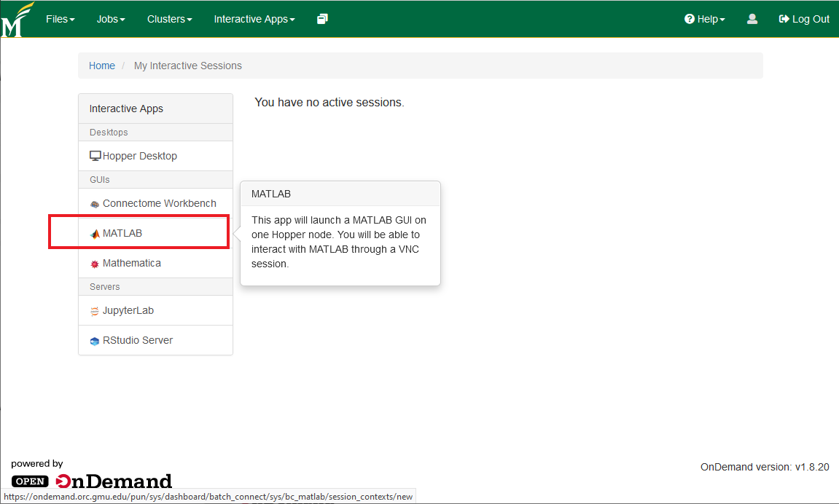Image resolution: width=839 pixels, height=504 pixels.
Task: Click the George Mason M logo
Action: tap(17, 19)
